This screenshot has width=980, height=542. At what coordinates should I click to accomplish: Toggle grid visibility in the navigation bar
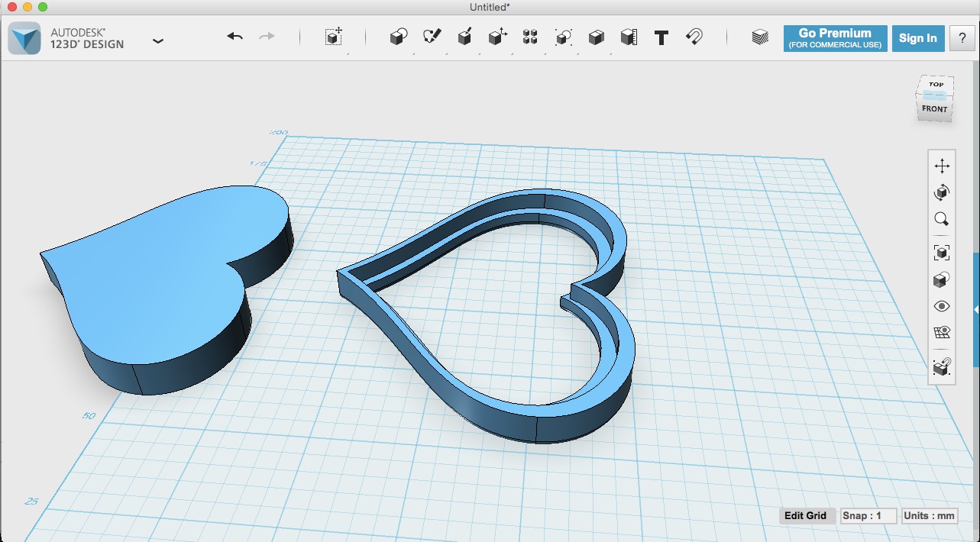tap(942, 333)
